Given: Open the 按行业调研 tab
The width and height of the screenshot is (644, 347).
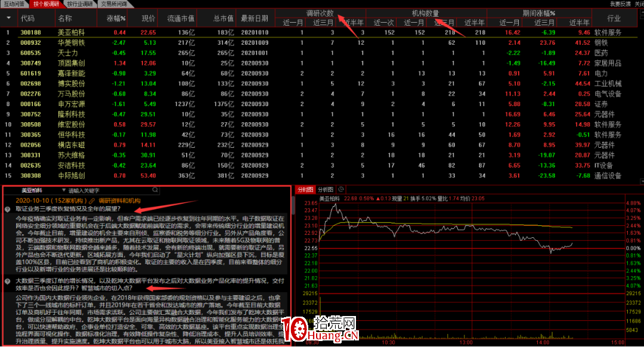Looking at the screenshot, I should point(80,4).
